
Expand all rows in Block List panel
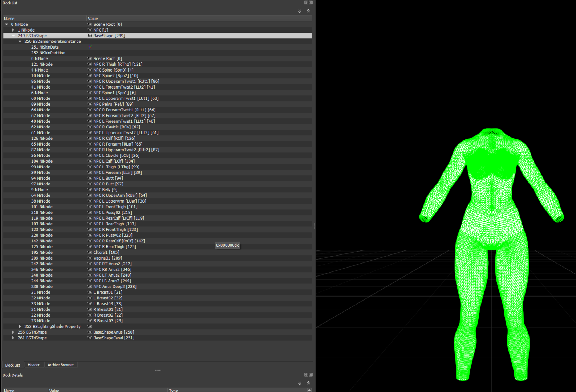(300, 12)
